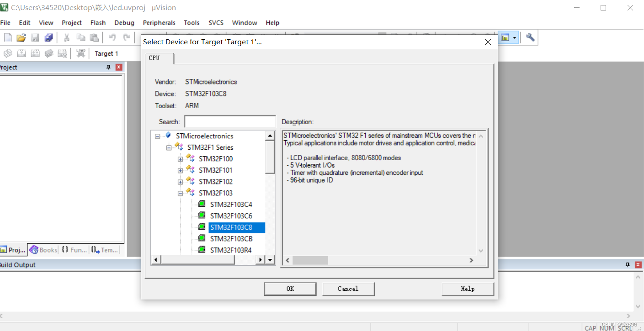Click the wrench Configuration icon
Screen dimensions: 644x331
tap(530, 37)
